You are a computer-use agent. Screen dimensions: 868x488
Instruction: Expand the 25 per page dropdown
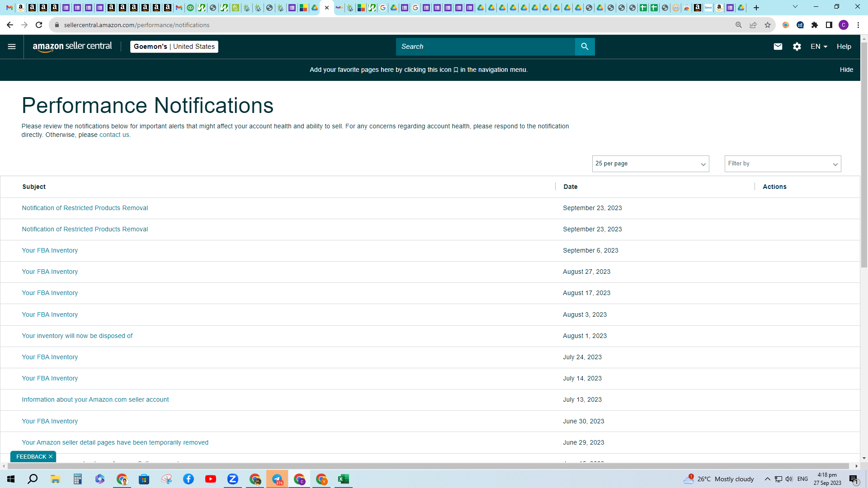pos(651,164)
